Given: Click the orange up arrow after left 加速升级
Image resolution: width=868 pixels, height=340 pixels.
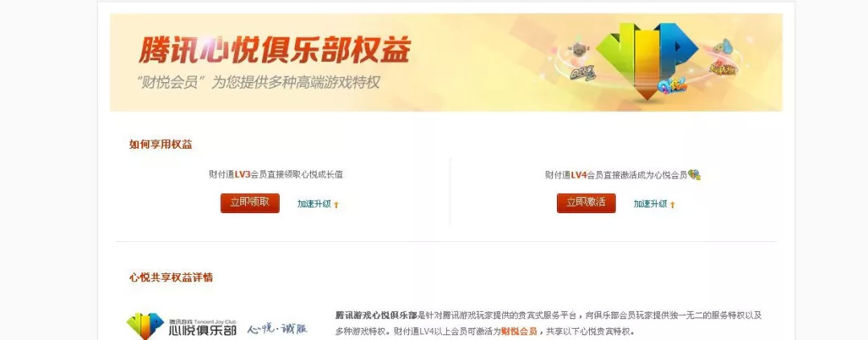Looking at the screenshot, I should (336, 204).
